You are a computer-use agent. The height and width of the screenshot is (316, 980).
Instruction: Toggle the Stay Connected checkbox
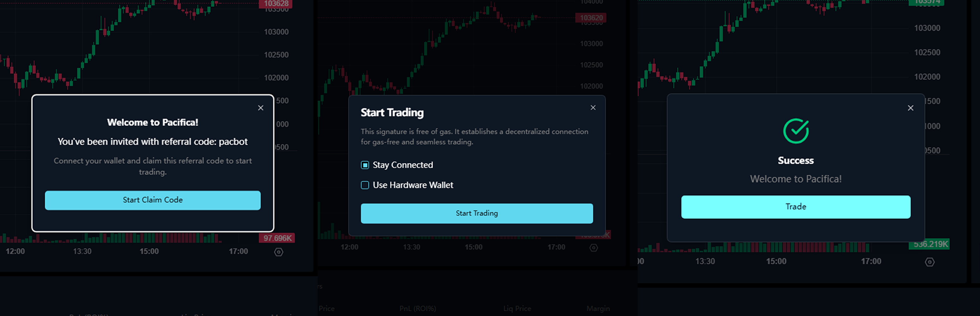[365, 165]
